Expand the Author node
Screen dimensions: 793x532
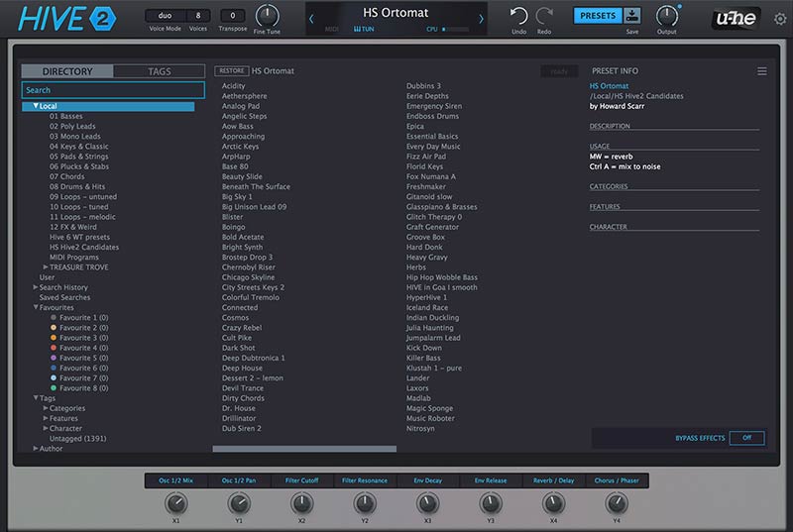tap(36, 448)
